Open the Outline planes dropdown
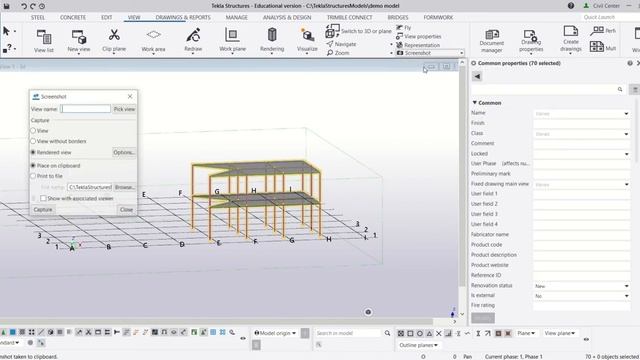640x360 pixels. [x=418, y=345]
